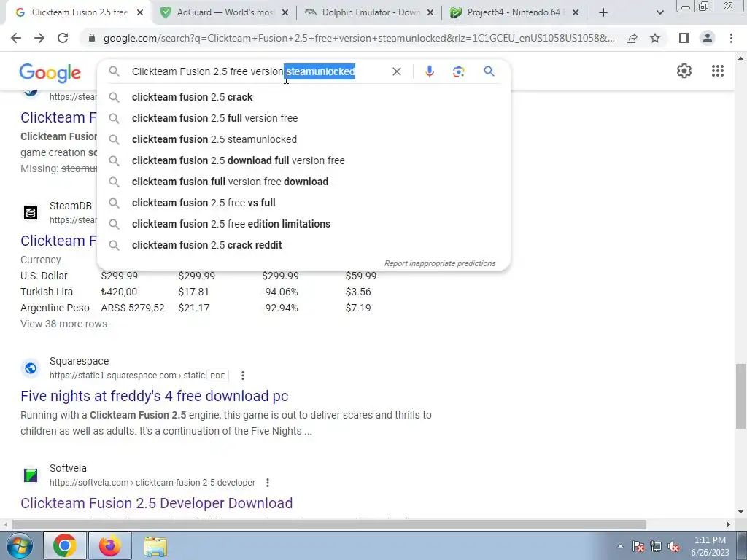This screenshot has width=747, height=560.
Task: Choose suggestion '2.5 free vs full'
Action: click(x=303, y=203)
